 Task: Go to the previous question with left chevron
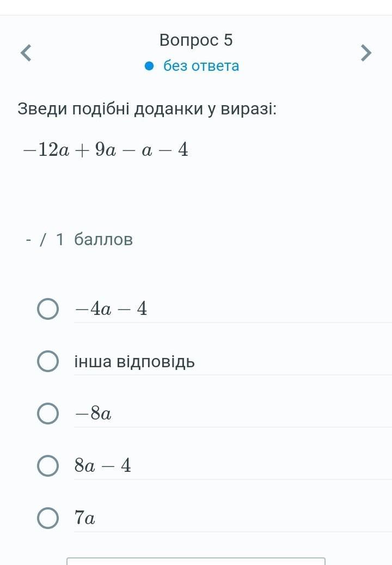coord(26,53)
